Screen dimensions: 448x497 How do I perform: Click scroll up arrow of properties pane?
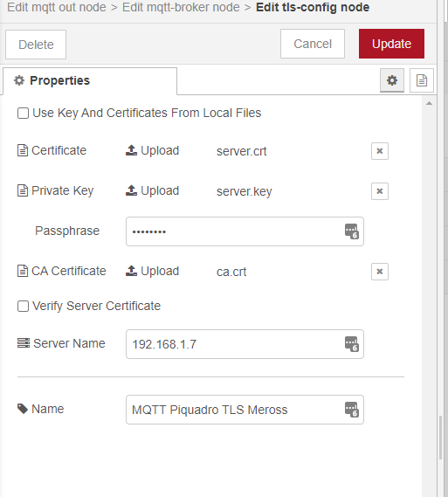[429, 103]
